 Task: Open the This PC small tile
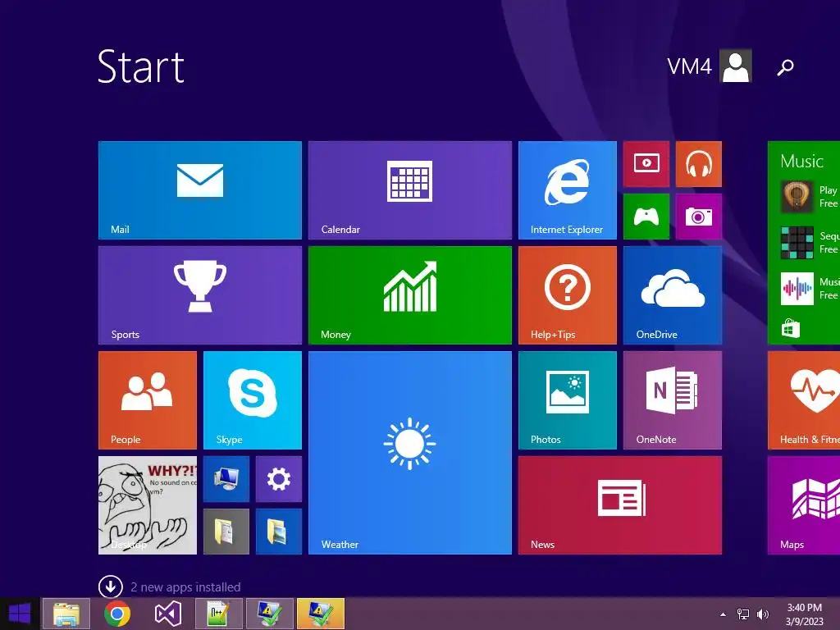226,479
